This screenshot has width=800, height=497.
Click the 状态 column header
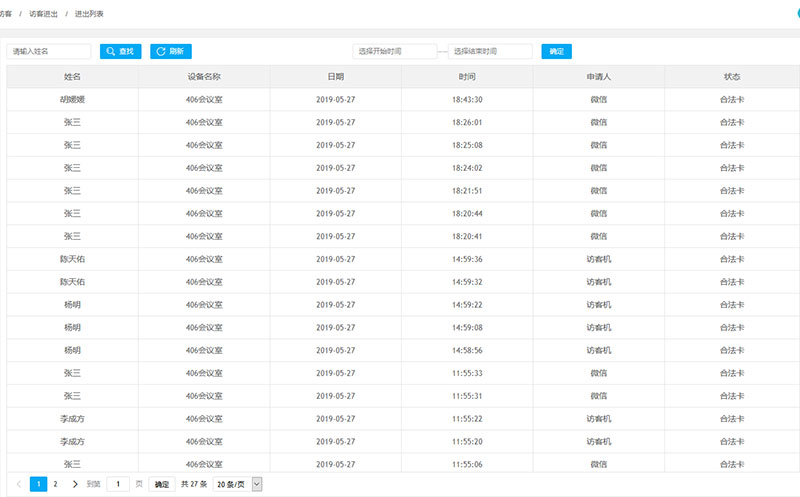(x=732, y=76)
